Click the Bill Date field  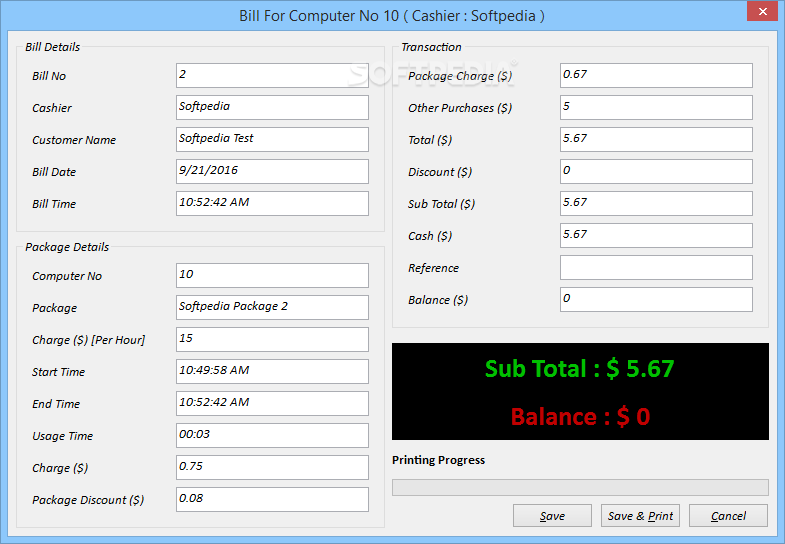pyautogui.click(x=272, y=172)
